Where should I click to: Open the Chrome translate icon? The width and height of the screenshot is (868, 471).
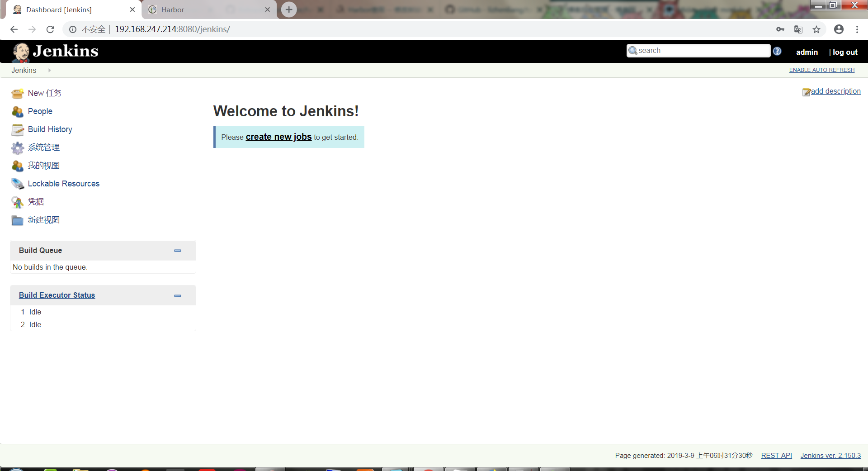(798, 29)
